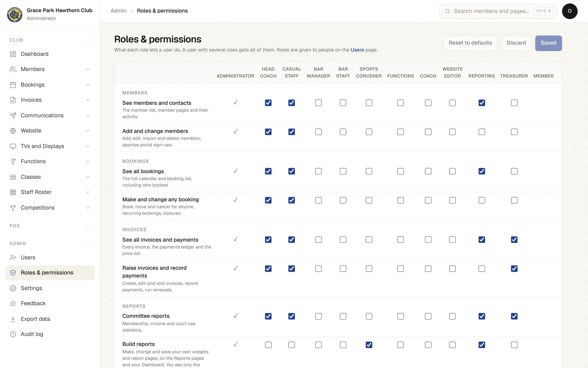Screen dimensions: 588x368
Task: Click the Dashboard grid icon
Action: 13,54
